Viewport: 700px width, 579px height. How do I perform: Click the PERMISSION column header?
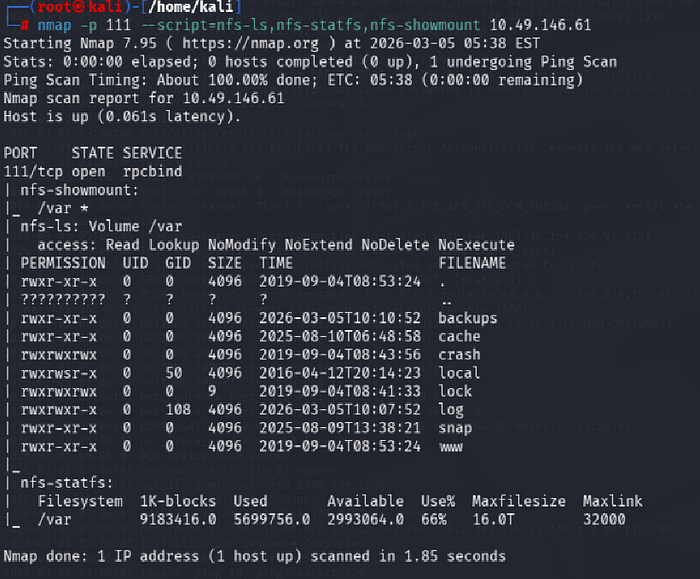point(63,263)
